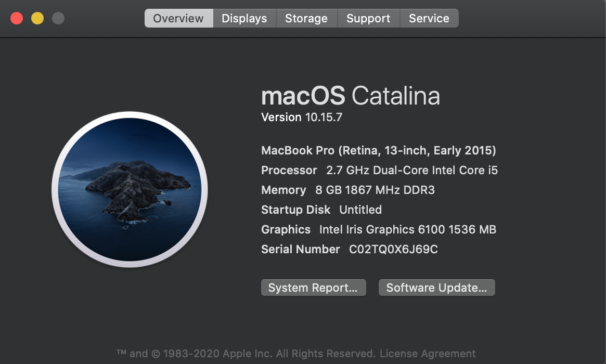Screen dimensions: 606x364
Task: Click the Intel Iris Graphics 6100 entry
Action: click(x=378, y=230)
